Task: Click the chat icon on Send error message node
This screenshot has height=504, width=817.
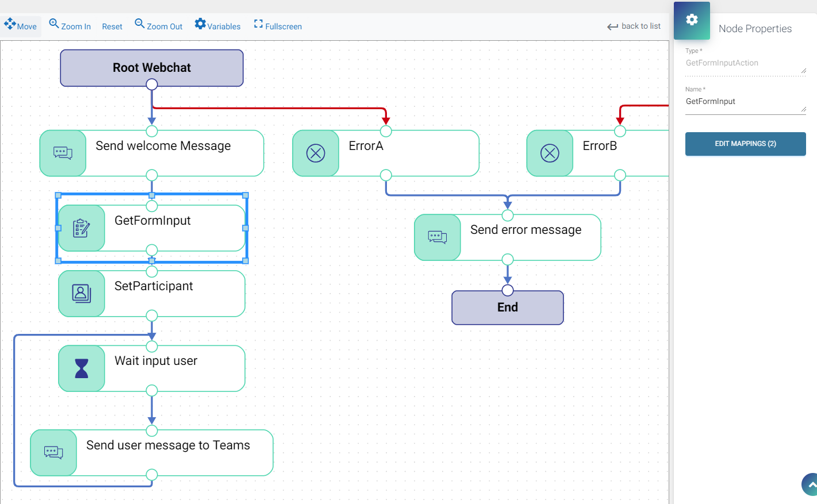Action: (x=438, y=237)
